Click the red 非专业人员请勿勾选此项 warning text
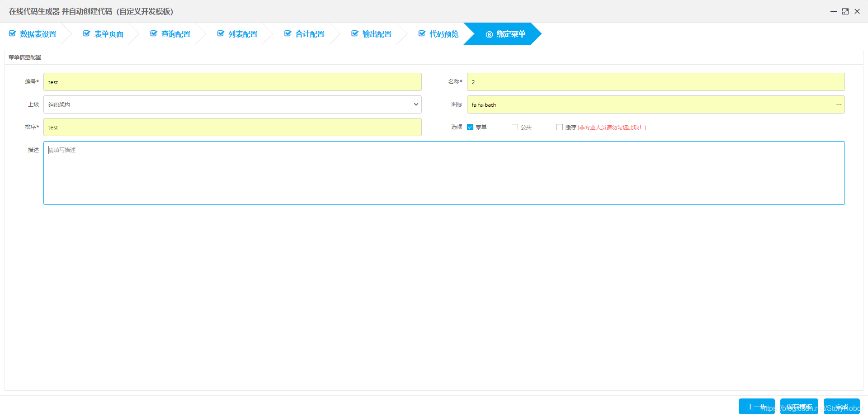 (612, 128)
